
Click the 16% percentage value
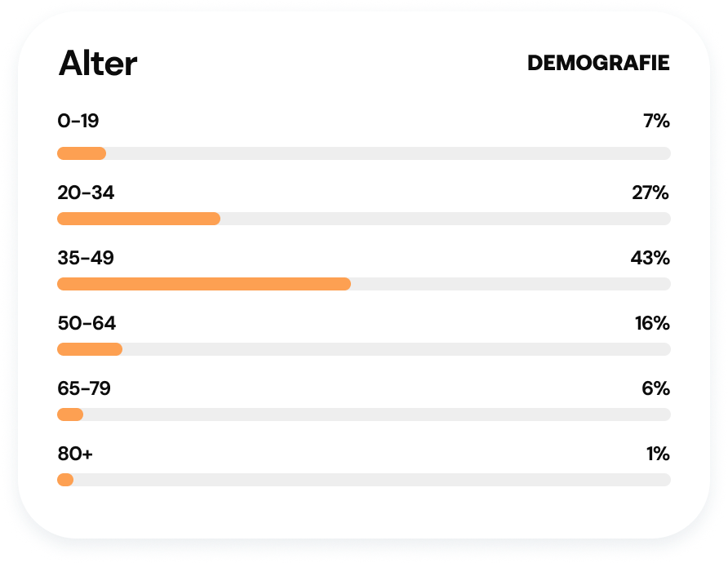652,323
